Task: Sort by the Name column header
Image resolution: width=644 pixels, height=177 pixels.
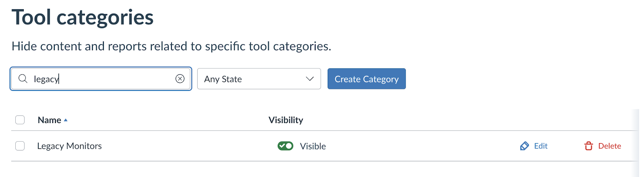Action: point(49,120)
